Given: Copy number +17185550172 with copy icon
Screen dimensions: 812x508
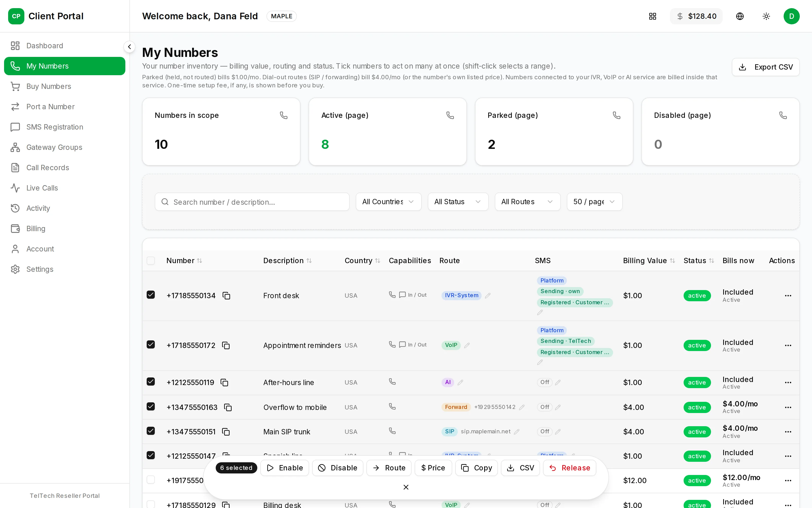Looking at the screenshot, I should 226,345.
